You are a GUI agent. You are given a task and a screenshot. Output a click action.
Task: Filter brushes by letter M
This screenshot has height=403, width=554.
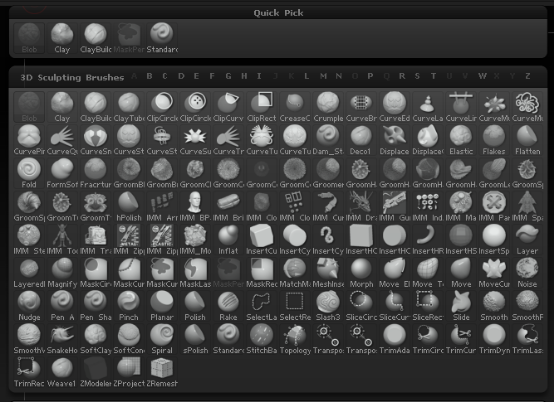323,76
